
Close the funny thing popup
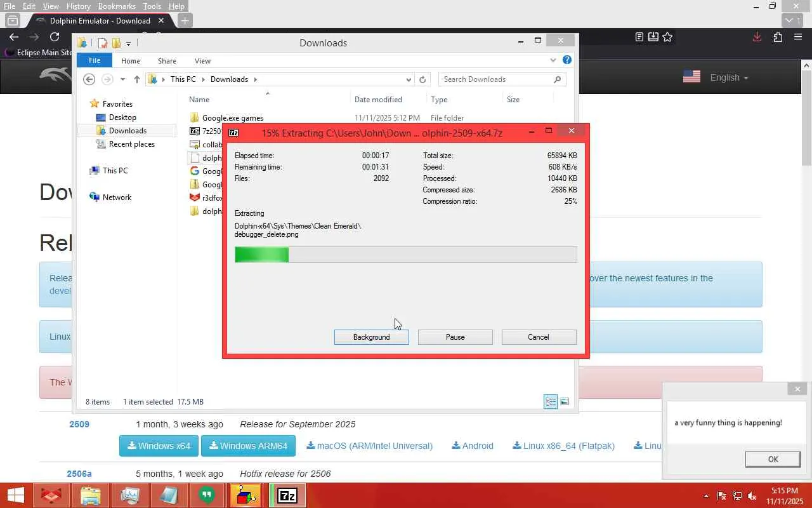tap(797, 389)
